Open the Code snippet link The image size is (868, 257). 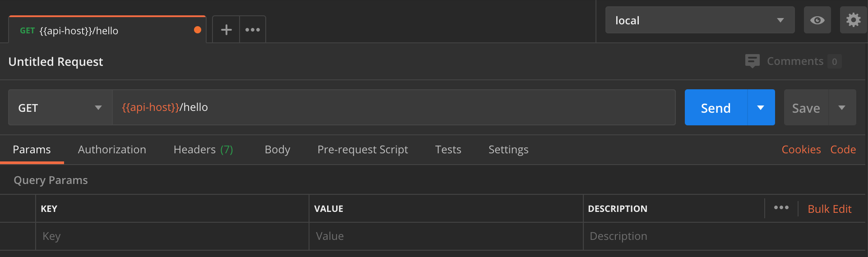(x=843, y=150)
